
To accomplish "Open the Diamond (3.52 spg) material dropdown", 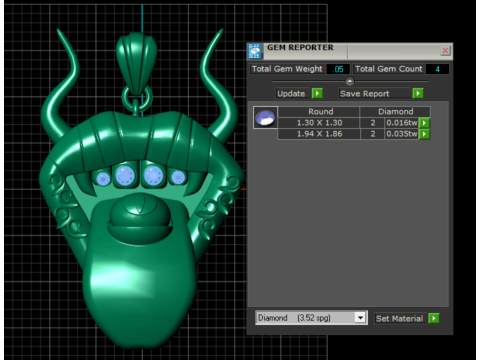I will (x=360, y=318).
